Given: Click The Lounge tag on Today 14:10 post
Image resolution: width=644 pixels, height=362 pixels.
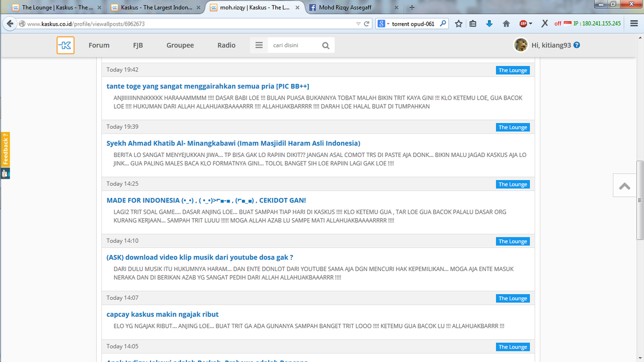Looking at the screenshot, I should [513, 241].
